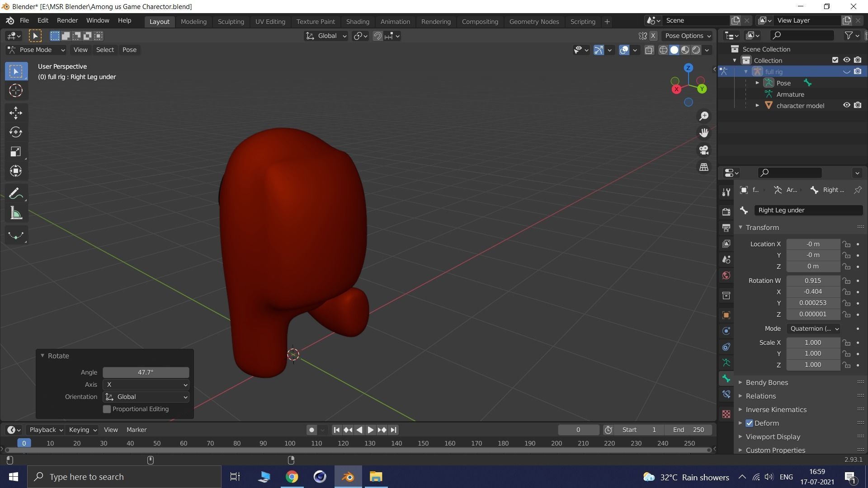The width and height of the screenshot is (868, 488).
Task: Click the Angle 47.7° slider field
Action: (x=146, y=372)
